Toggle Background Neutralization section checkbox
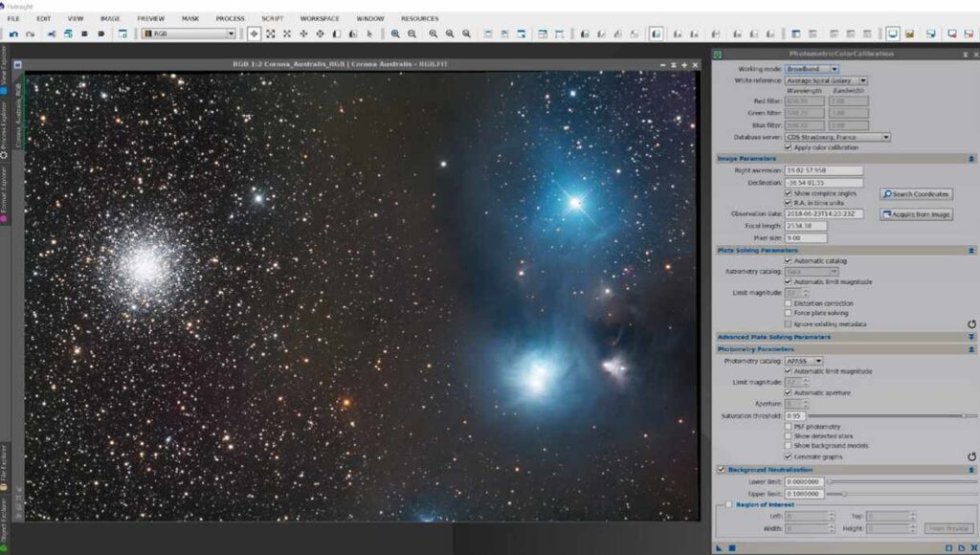 pyautogui.click(x=722, y=470)
